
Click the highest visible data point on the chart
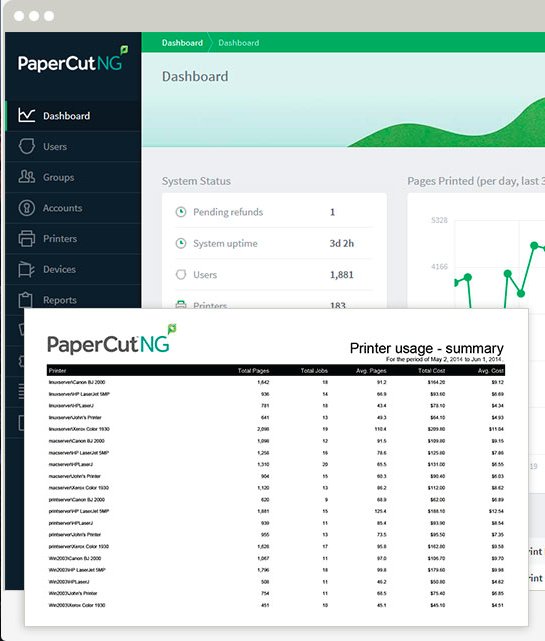[534, 245]
